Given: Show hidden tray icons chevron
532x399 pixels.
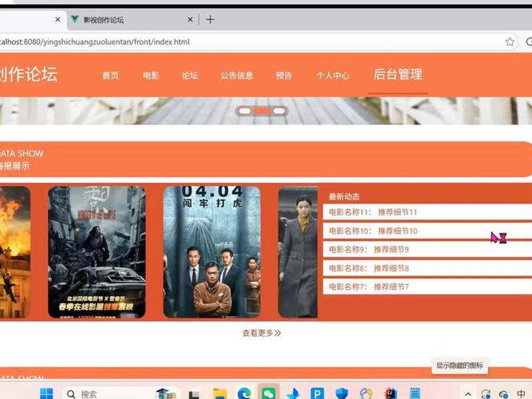Looking at the screenshot, I should pos(468,394).
